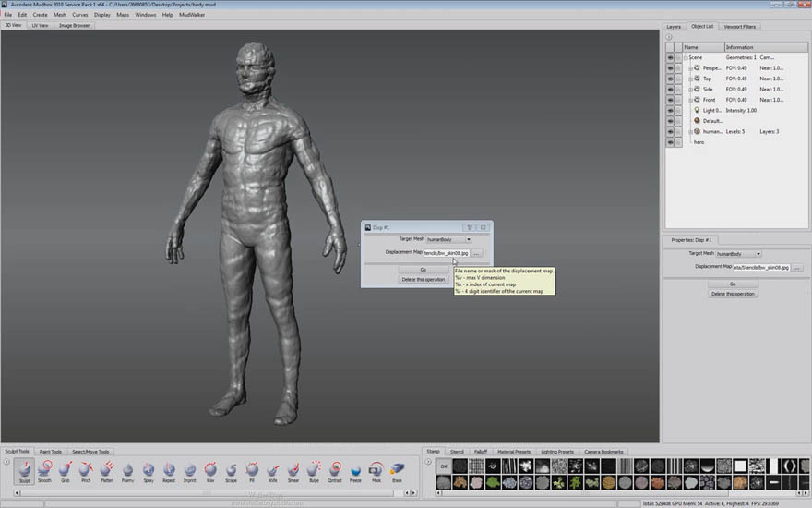
Task: Toggle visibility eye of Default material
Action: tap(670, 121)
